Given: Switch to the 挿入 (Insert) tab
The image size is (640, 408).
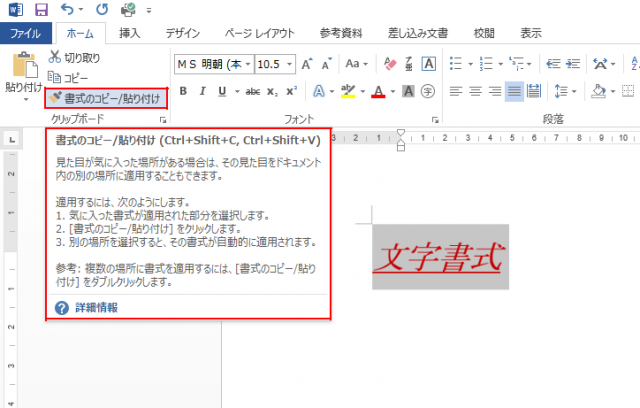Looking at the screenshot, I should tap(129, 33).
